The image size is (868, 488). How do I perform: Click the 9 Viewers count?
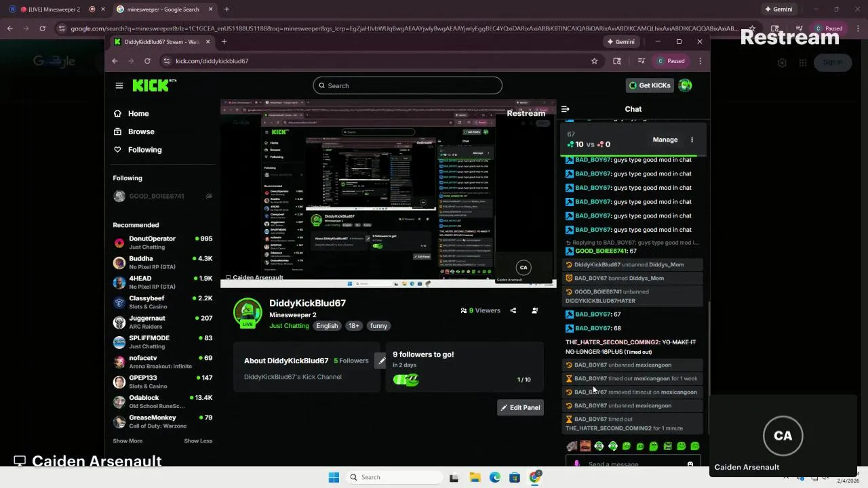(x=481, y=310)
